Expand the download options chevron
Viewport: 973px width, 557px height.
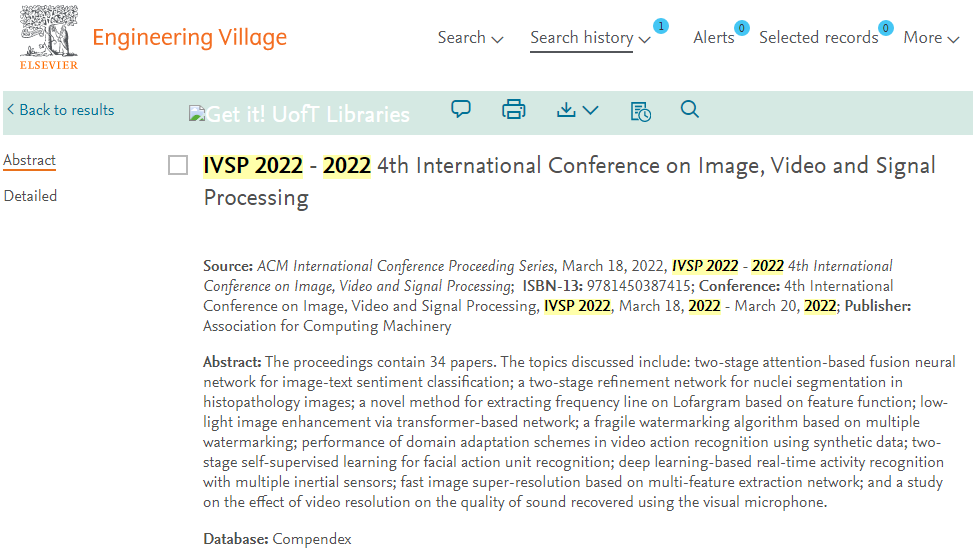click(x=591, y=110)
